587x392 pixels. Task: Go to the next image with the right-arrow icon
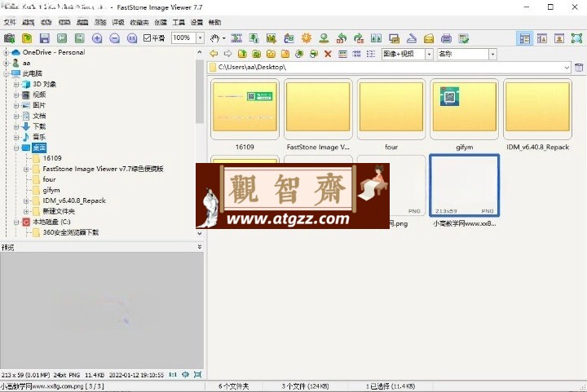[x=79, y=38]
